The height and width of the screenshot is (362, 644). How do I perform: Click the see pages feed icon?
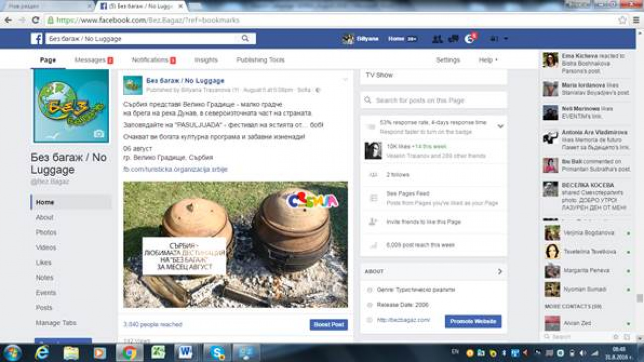click(373, 198)
